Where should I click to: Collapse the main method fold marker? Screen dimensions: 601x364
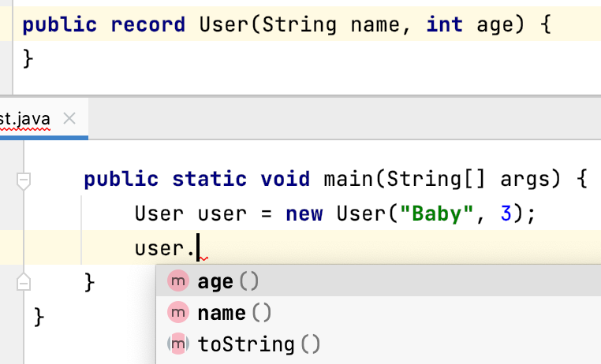coord(24,181)
